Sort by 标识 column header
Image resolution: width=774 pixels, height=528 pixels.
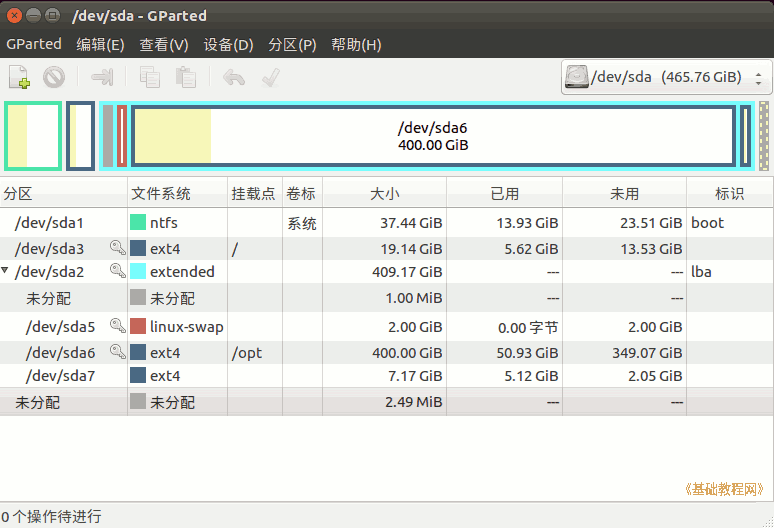[x=730, y=193]
